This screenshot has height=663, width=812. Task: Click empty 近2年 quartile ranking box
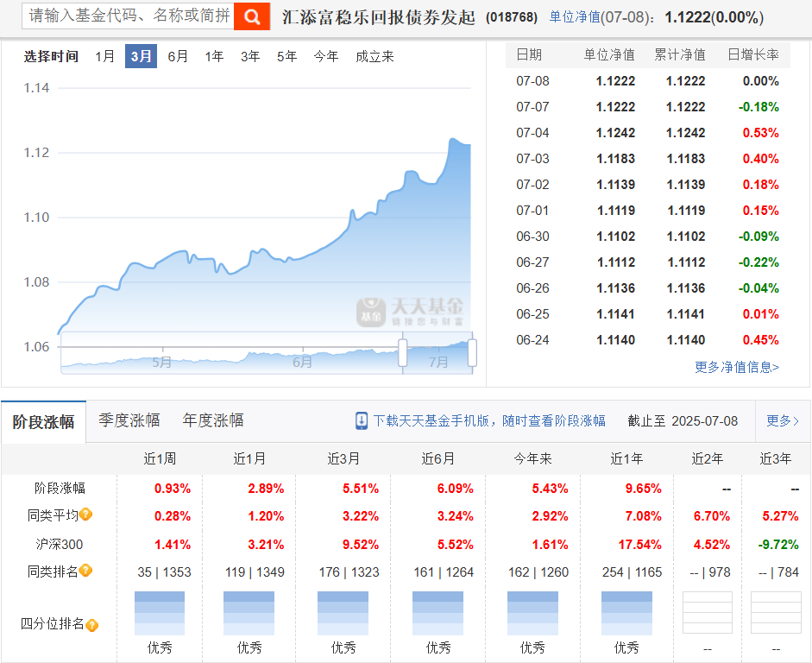coord(708,613)
